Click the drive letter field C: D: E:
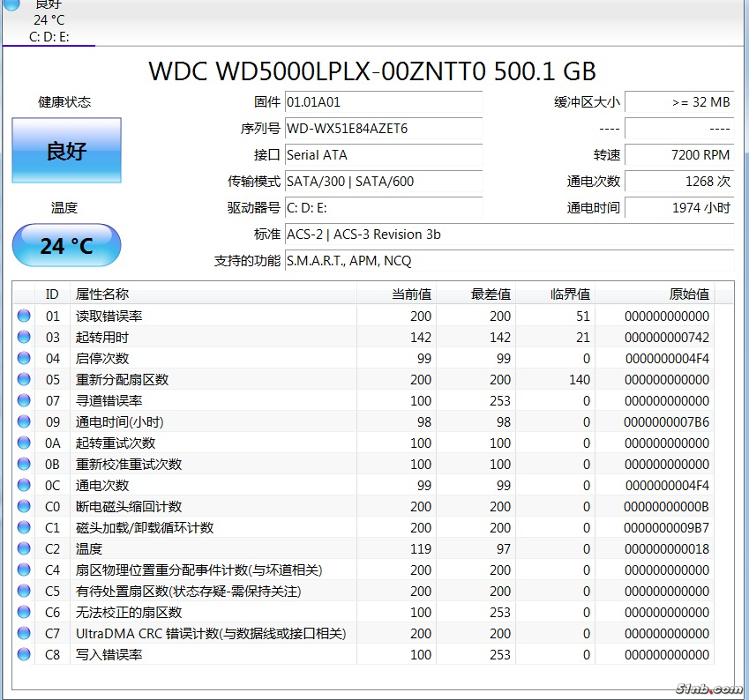The height and width of the screenshot is (700, 749). [x=384, y=208]
